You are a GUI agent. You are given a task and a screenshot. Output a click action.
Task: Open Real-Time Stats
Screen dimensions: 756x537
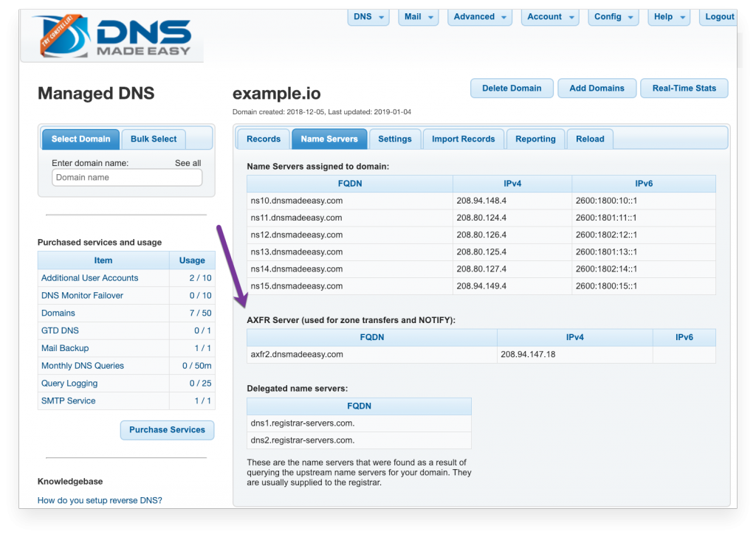[684, 88]
